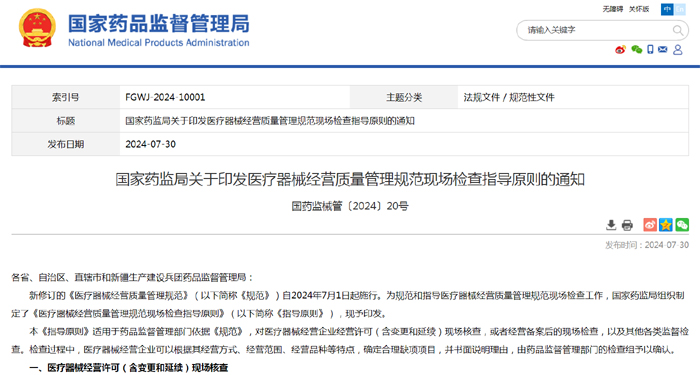Click 国家药品监督管理局 site title
This screenshot has height=375, width=700.
click(158, 23)
